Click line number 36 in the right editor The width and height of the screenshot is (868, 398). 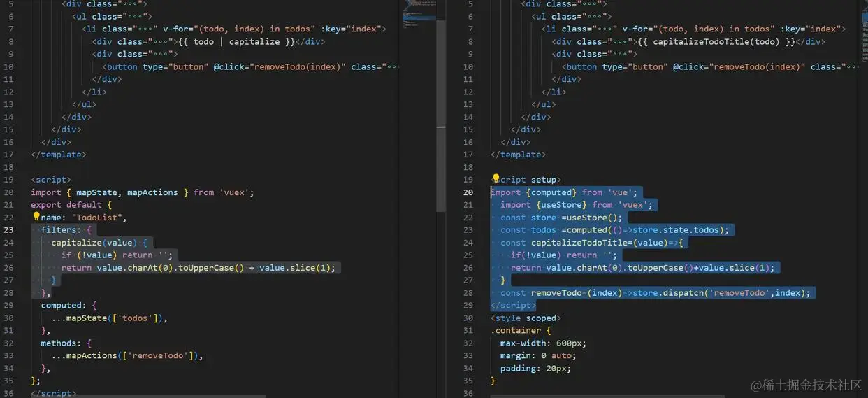pos(468,394)
